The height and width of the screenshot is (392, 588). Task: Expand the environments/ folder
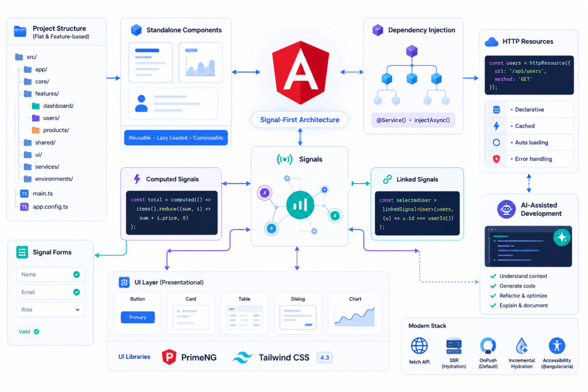[x=48, y=178]
